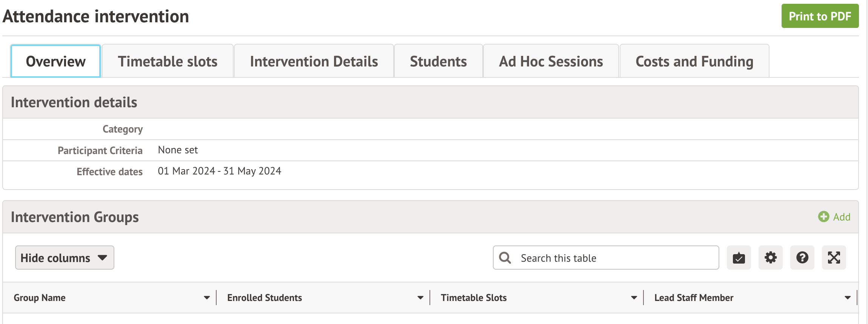Open the Group Name column dropdown arrow
Screen dimensions: 868x324
(206, 298)
